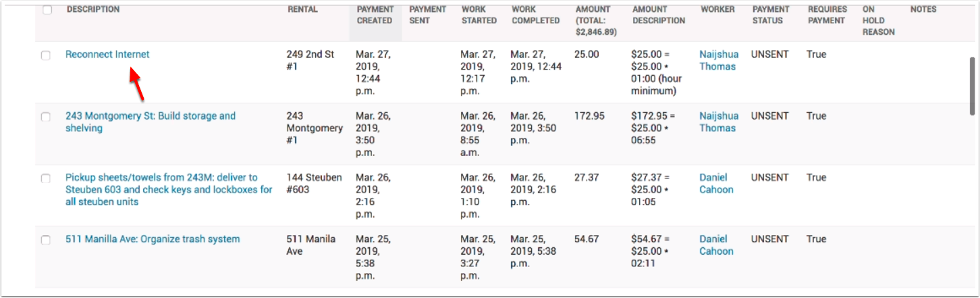This screenshot has width=980, height=298.
Task: Tick checkbox for Reconnect Internet row
Action: click(46, 55)
